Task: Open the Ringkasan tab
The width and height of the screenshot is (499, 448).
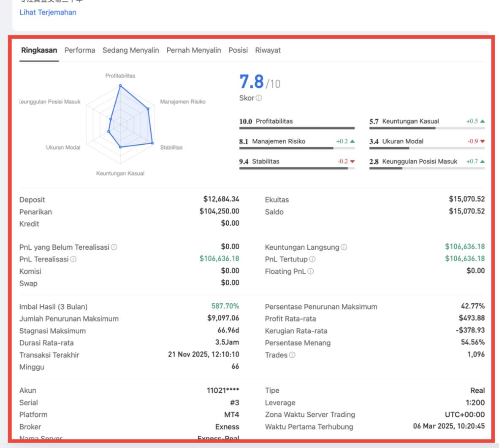Action: pyautogui.click(x=39, y=50)
